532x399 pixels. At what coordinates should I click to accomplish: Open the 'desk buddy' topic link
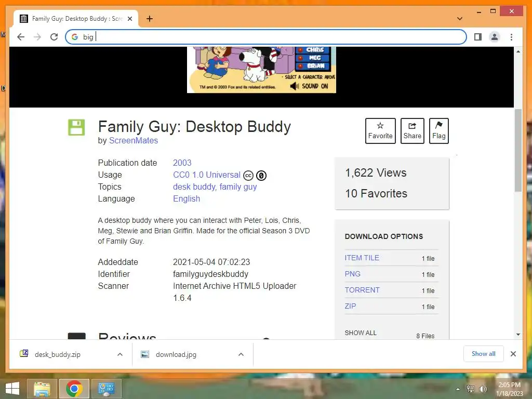click(194, 187)
